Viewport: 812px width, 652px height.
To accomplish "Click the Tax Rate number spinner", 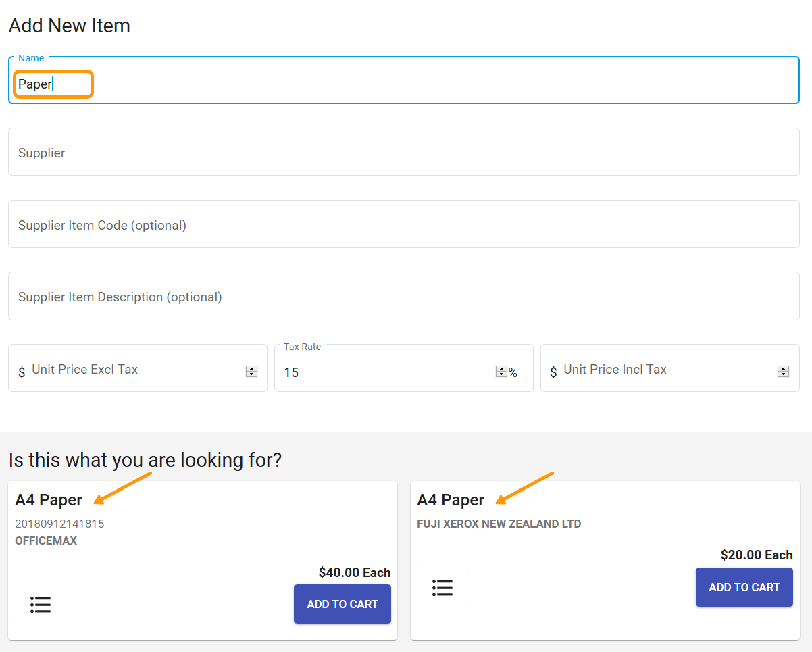I will (501, 372).
